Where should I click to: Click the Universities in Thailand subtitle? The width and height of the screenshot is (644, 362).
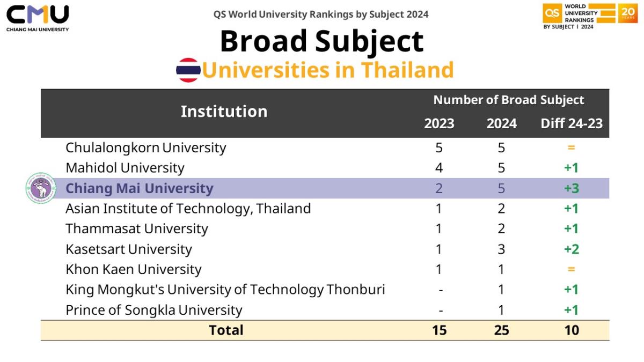coord(327,70)
